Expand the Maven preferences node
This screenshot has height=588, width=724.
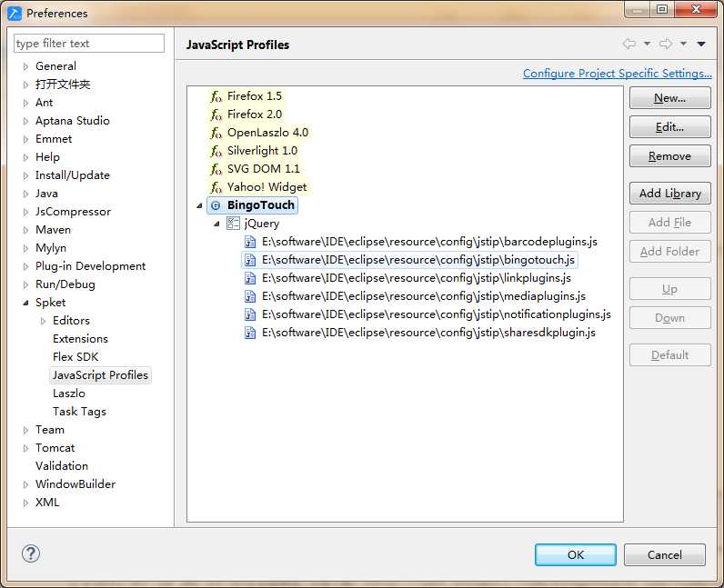pyautogui.click(x=25, y=230)
